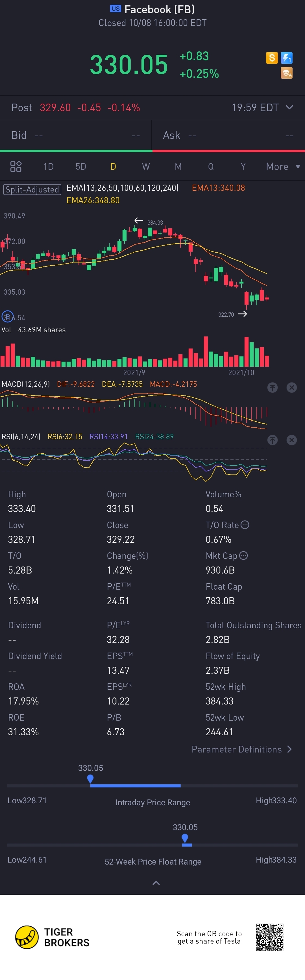
Task: Pin MACD indicator to top
Action: [272, 388]
